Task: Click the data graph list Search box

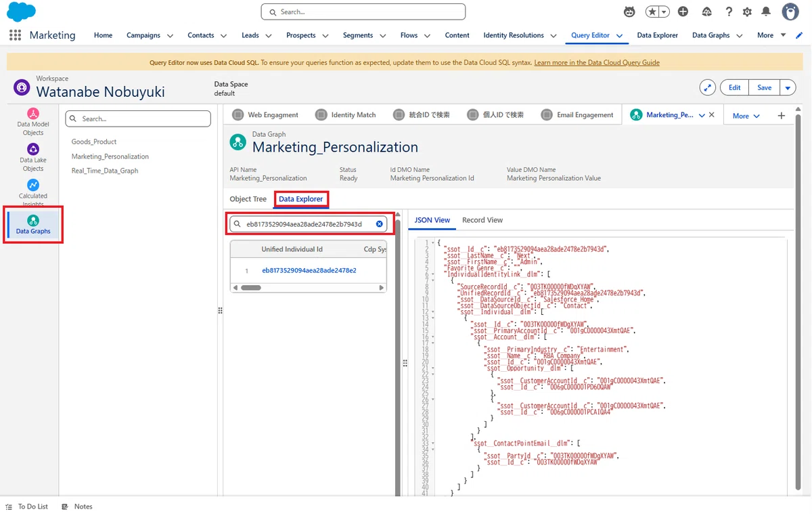Action: pos(138,119)
